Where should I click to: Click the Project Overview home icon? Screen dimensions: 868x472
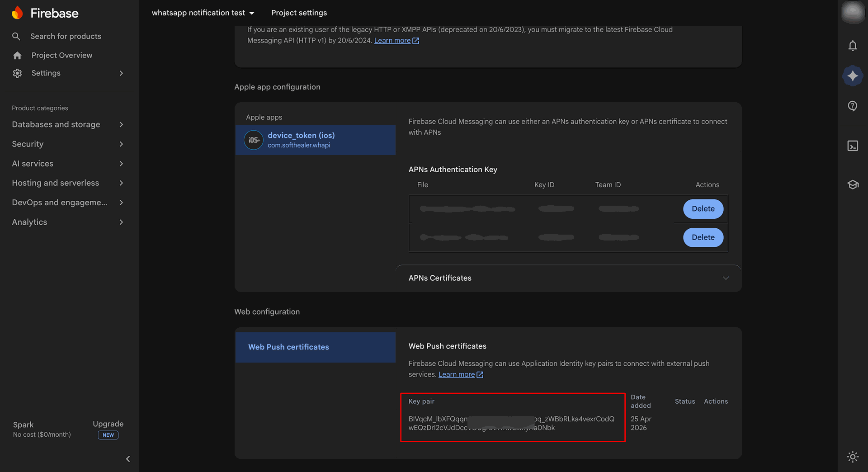click(x=17, y=55)
